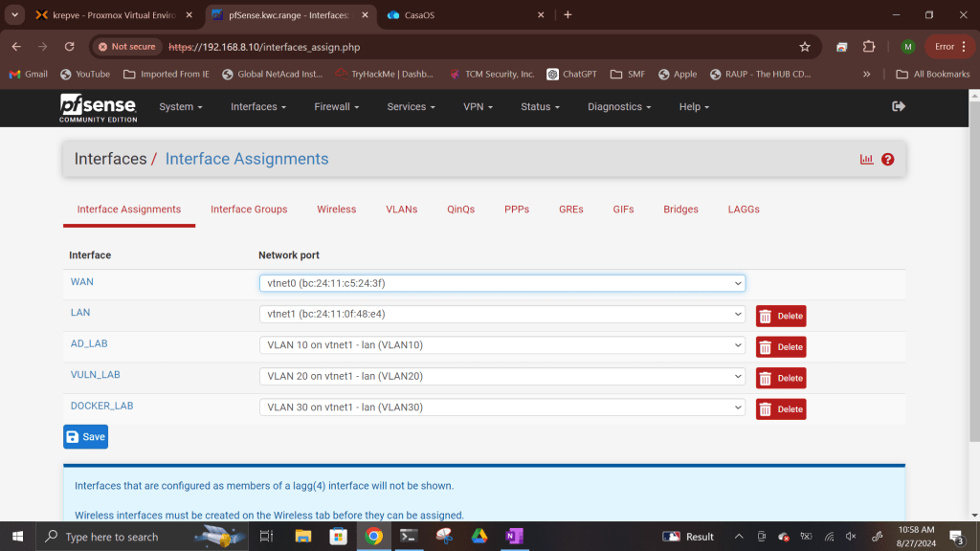Viewport: 980px width, 551px height.
Task: Click the red help question mark icon
Action: (x=887, y=160)
